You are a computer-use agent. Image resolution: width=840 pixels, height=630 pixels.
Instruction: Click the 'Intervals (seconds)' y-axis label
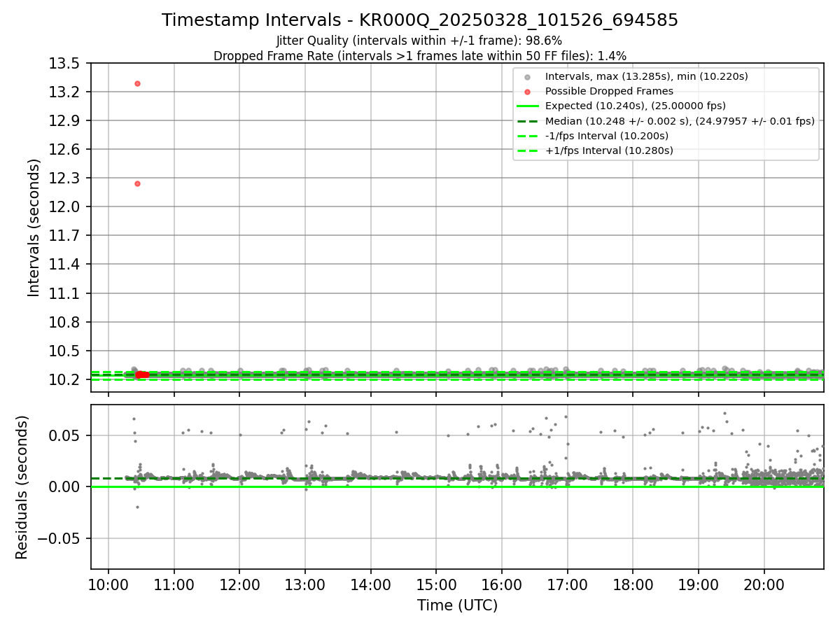point(34,227)
